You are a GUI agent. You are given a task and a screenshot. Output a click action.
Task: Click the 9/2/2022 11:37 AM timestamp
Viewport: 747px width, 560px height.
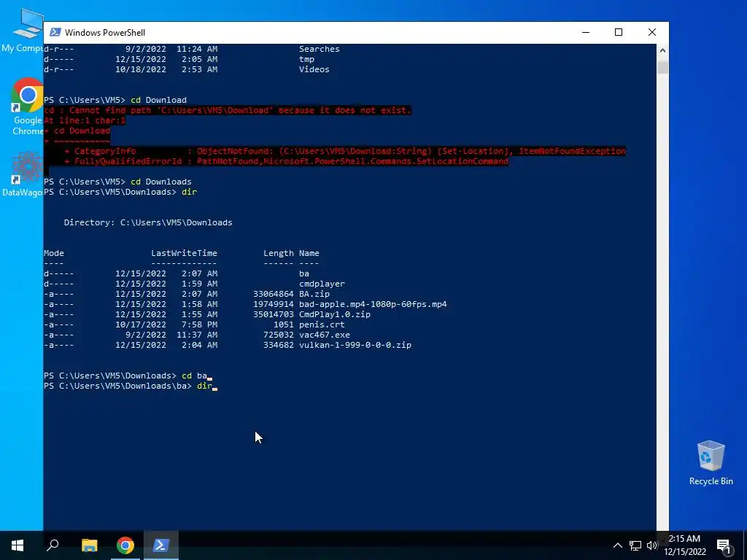(171, 335)
